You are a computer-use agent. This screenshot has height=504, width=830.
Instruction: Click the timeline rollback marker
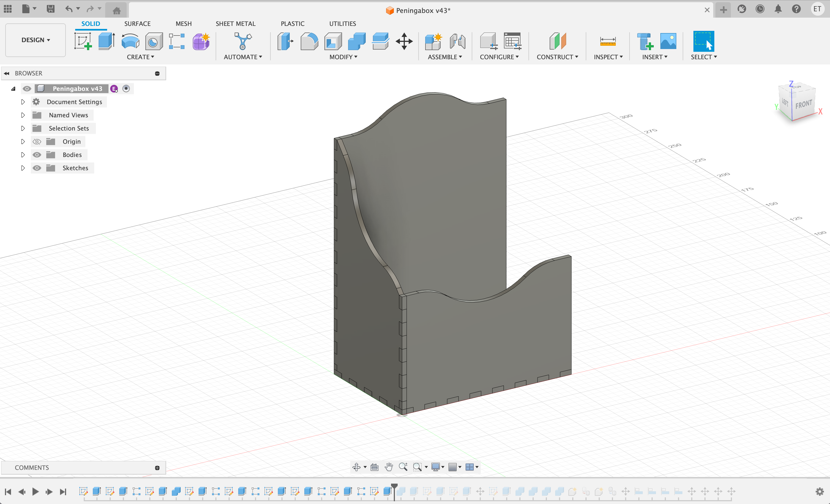click(394, 492)
